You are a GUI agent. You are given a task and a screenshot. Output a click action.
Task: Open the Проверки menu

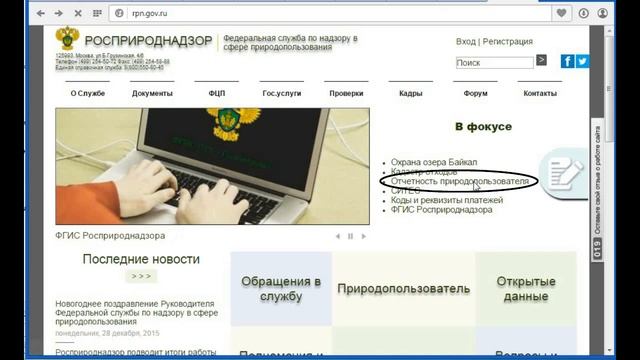click(x=346, y=93)
